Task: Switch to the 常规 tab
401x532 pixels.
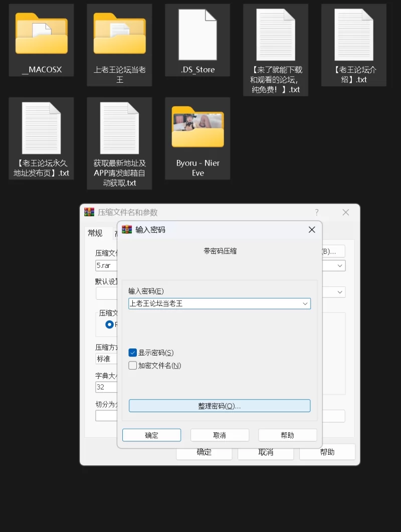Action: 95,233
